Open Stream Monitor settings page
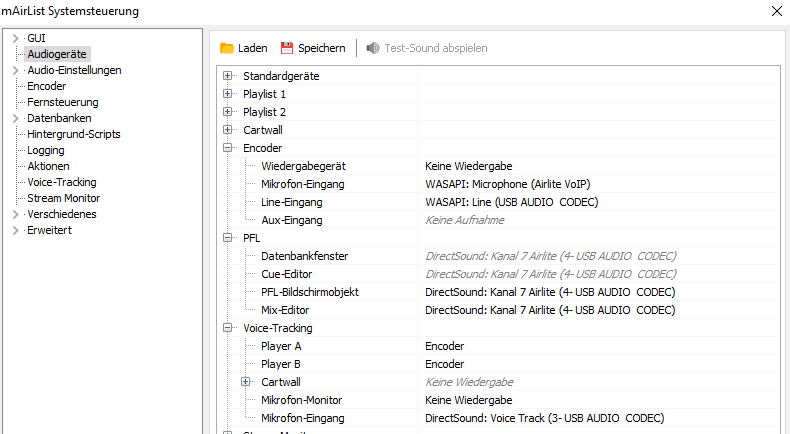This screenshot has height=434, width=790. pyautogui.click(x=63, y=198)
